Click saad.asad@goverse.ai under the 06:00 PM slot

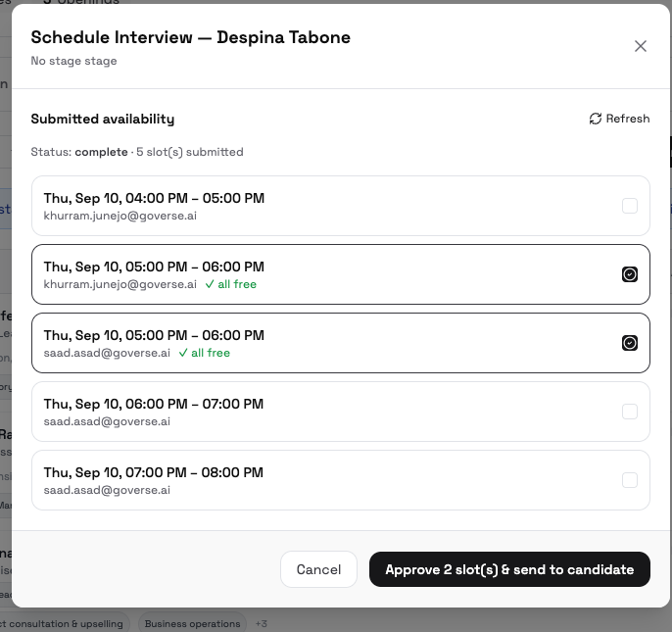107,421
